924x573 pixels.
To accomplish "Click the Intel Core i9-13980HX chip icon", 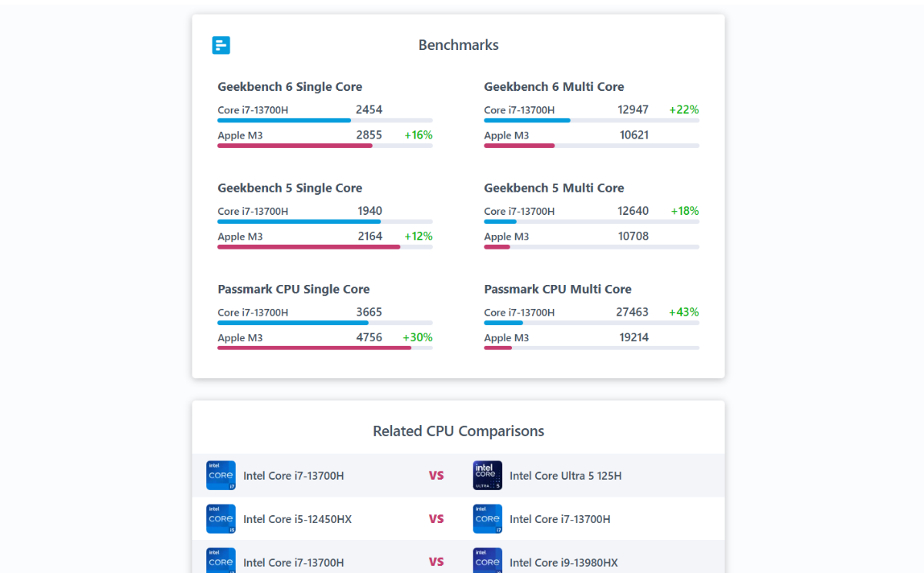I will point(487,561).
